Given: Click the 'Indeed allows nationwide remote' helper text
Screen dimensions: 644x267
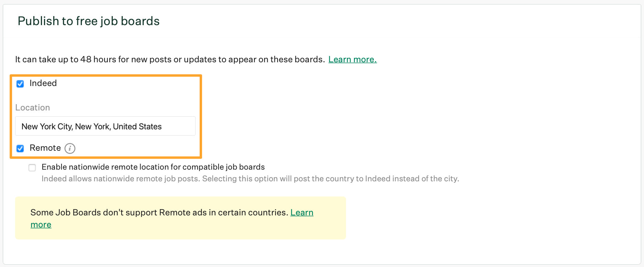Looking at the screenshot, I should (x=250, y=179).
